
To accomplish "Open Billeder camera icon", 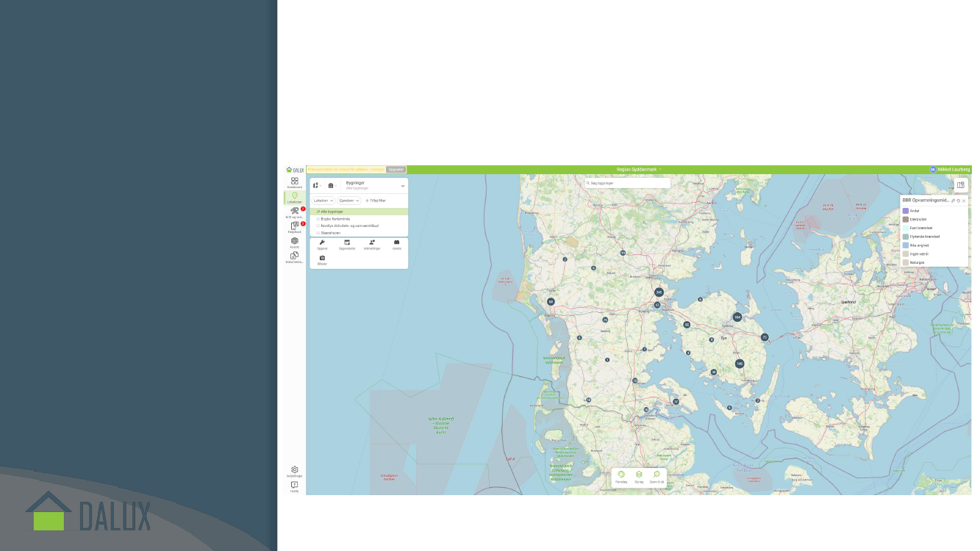I will pos(322,258).
